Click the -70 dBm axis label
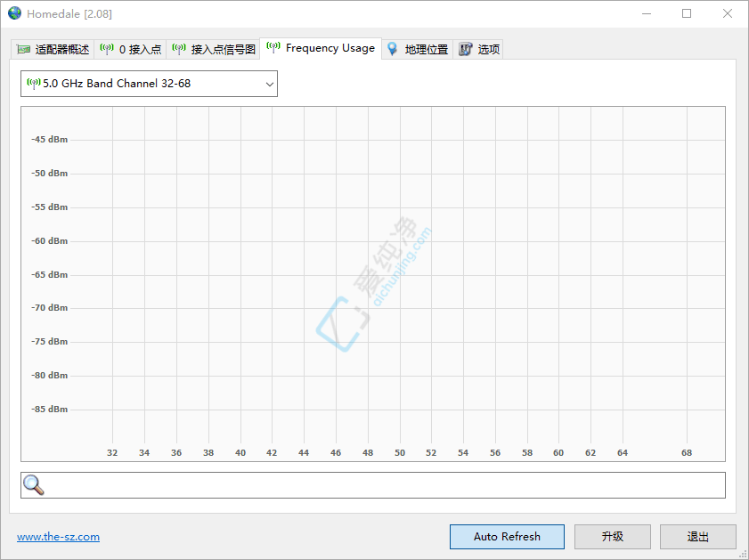The width and height of the screenshot is (749, 560). coord(50,308)
